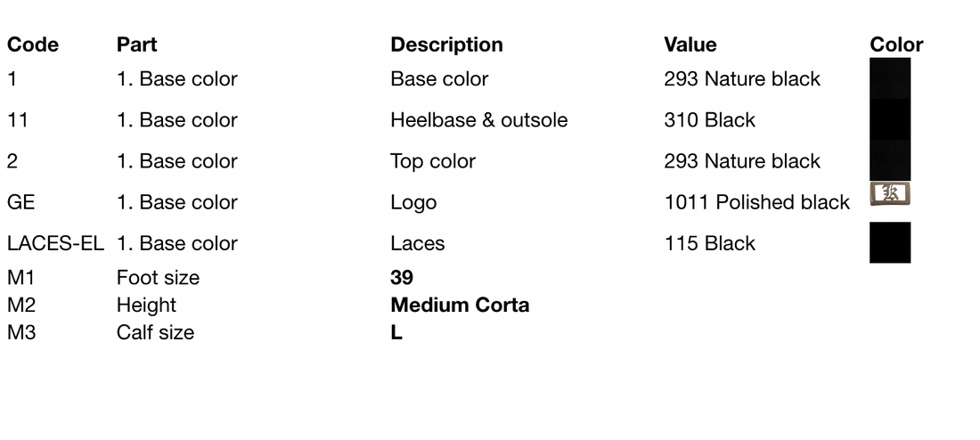
Task: Select the Laces black color swatch
Action: tap(890, 242)
